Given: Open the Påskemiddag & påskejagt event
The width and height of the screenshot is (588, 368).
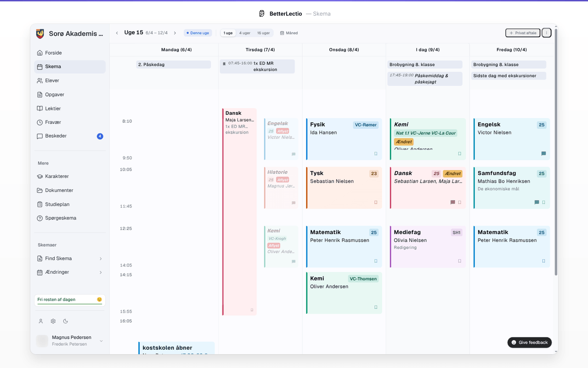Looking at the screenshot, I should pos(424,79).
